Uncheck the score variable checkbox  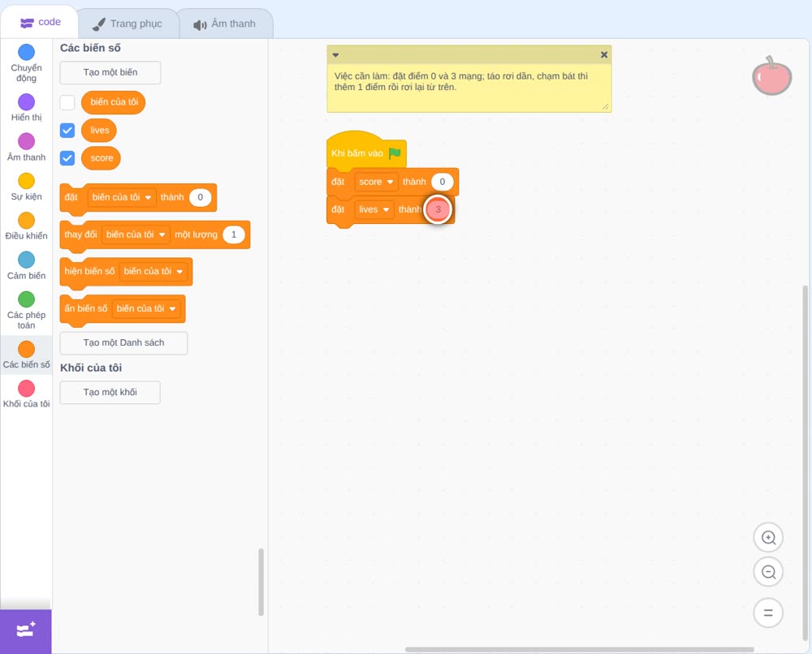tap(67, 157)
